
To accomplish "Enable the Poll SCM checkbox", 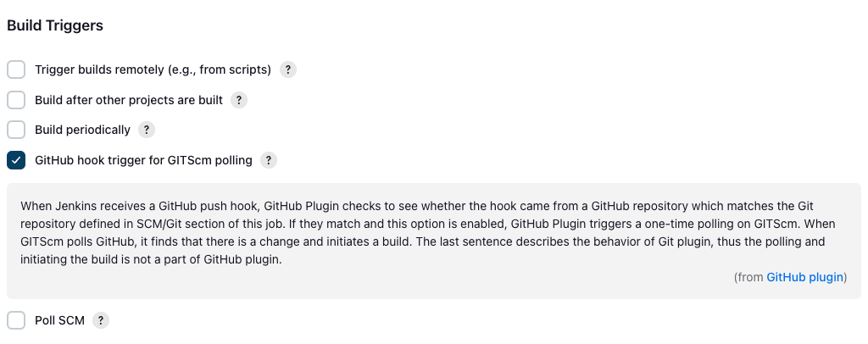I will pyautogui.click(x=16, y=320).
